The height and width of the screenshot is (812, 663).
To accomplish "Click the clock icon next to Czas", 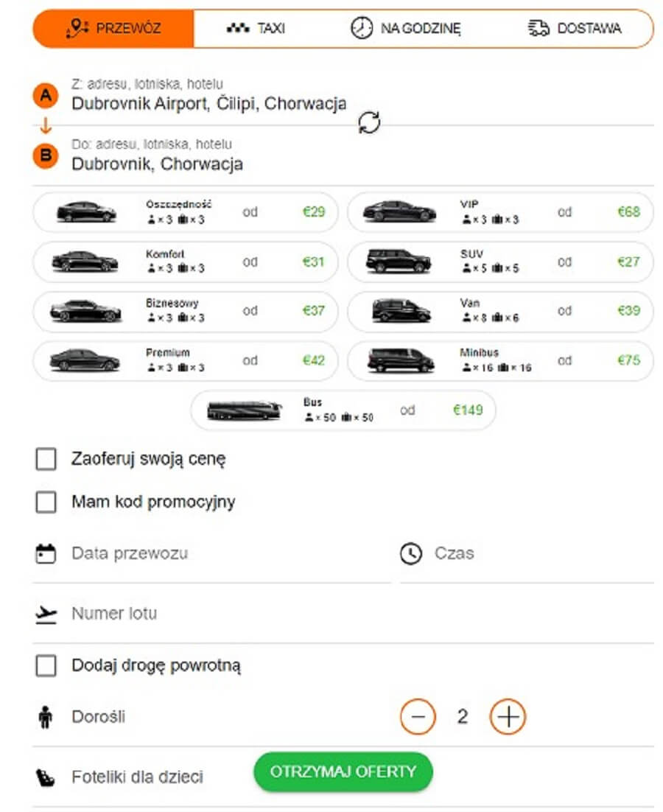I will click(x=411, y=553).
